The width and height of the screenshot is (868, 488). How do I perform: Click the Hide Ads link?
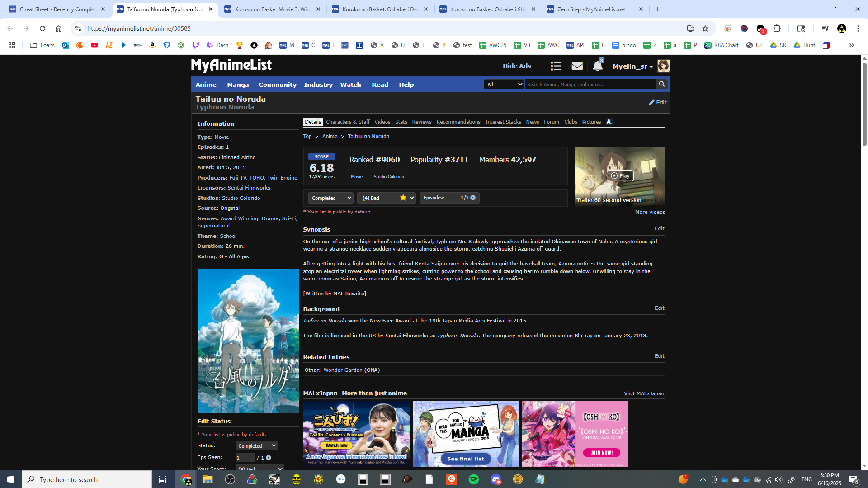517,66
